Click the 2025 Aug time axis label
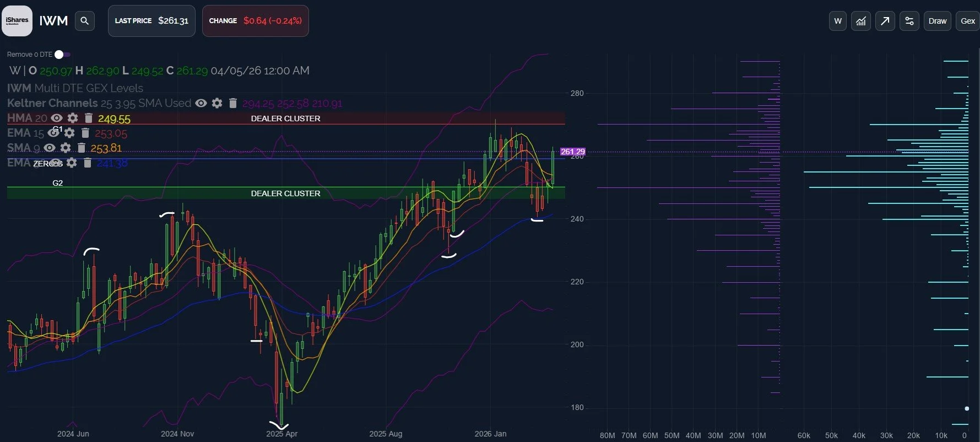Viewport: 980px width, 442px height. 386,434
